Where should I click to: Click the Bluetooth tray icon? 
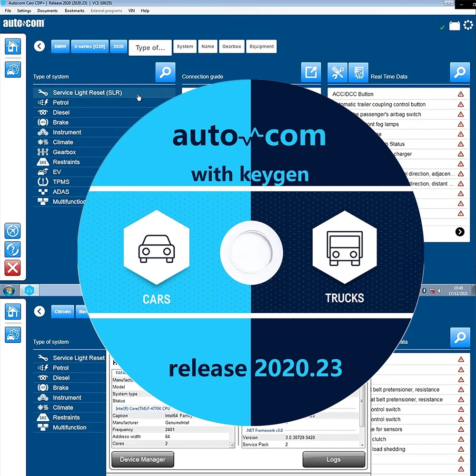click(424, 290)
